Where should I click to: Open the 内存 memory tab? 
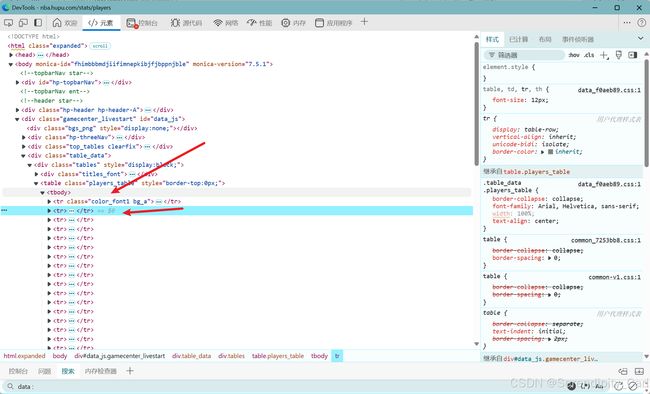pyautogui.click(x=293, y=23)
